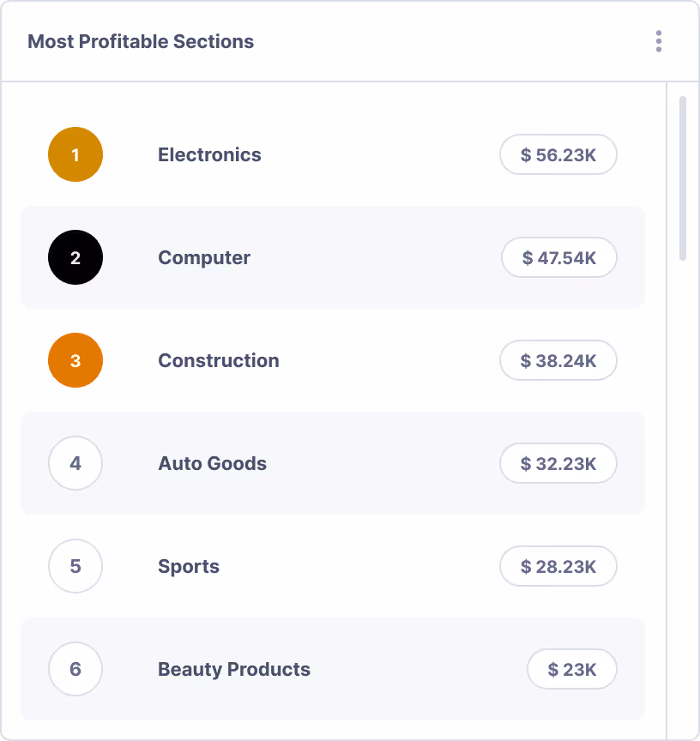The width and height of the screenshot is (700, 741).
Task: Open the three-dot options menu
Action: [x=658, y=41]
